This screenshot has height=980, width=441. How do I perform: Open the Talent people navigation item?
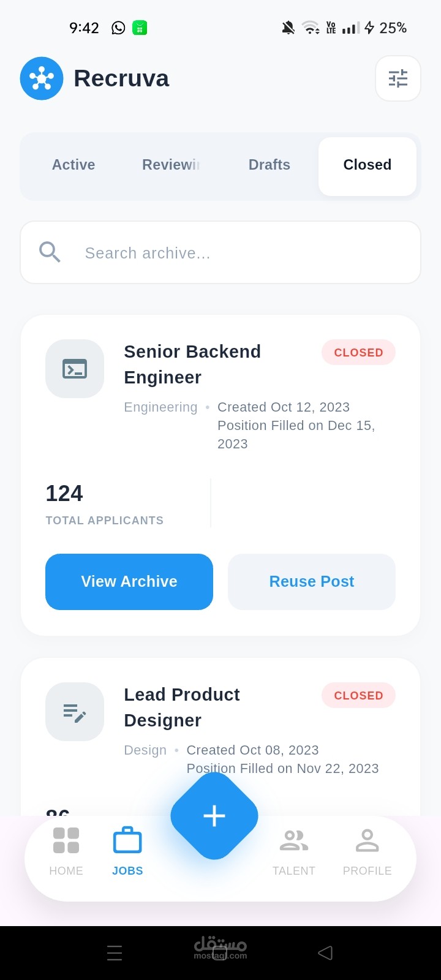coord(294,850)
